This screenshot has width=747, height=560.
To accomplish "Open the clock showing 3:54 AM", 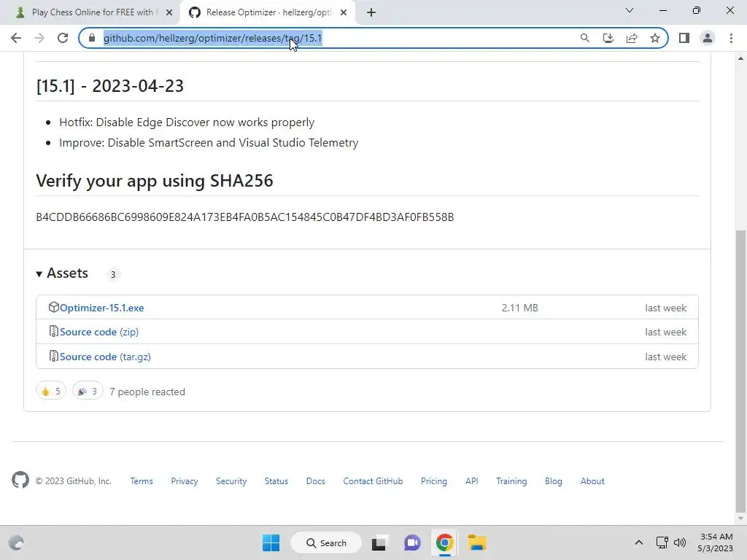I will [x=716, y=542].
